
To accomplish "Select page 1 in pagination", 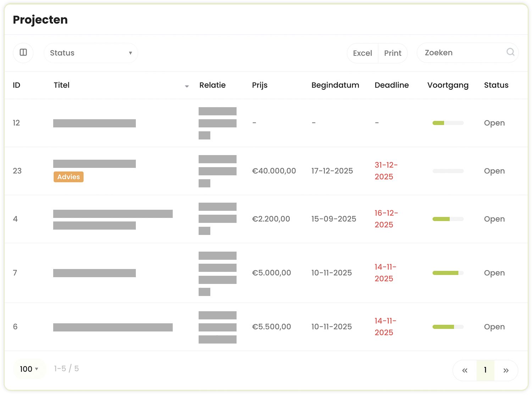I will [x=485, y=370].
